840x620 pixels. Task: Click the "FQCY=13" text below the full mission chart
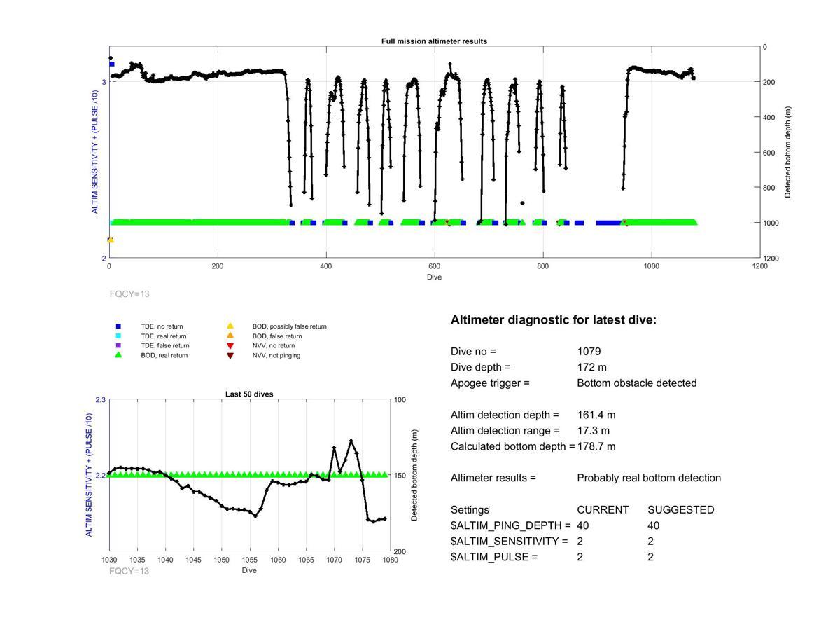point(129,294)
